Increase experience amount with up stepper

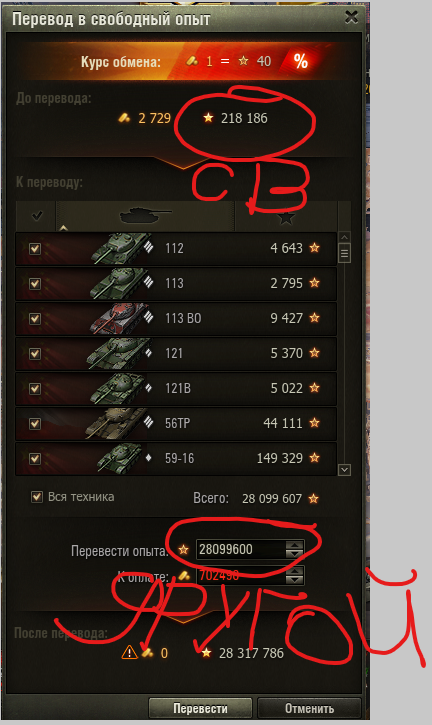pyautogui.click(x=294, y=545)
